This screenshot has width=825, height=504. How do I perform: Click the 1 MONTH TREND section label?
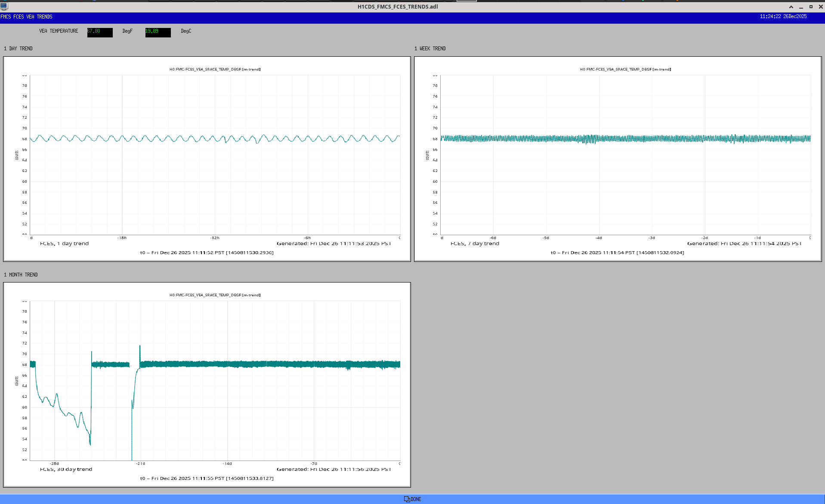coord(21,275)
